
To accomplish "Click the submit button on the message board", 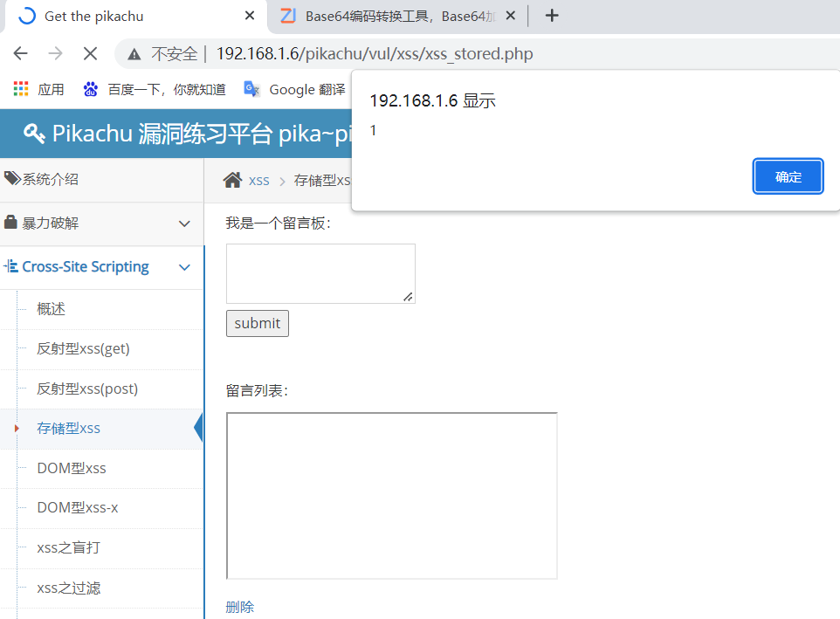I will 257,323.
